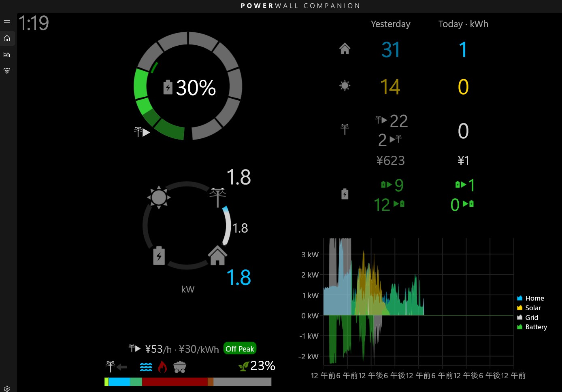The width and height of the screenshot is (562, 392).
Task: Open the battery health page icon
Action: [7, 71]
